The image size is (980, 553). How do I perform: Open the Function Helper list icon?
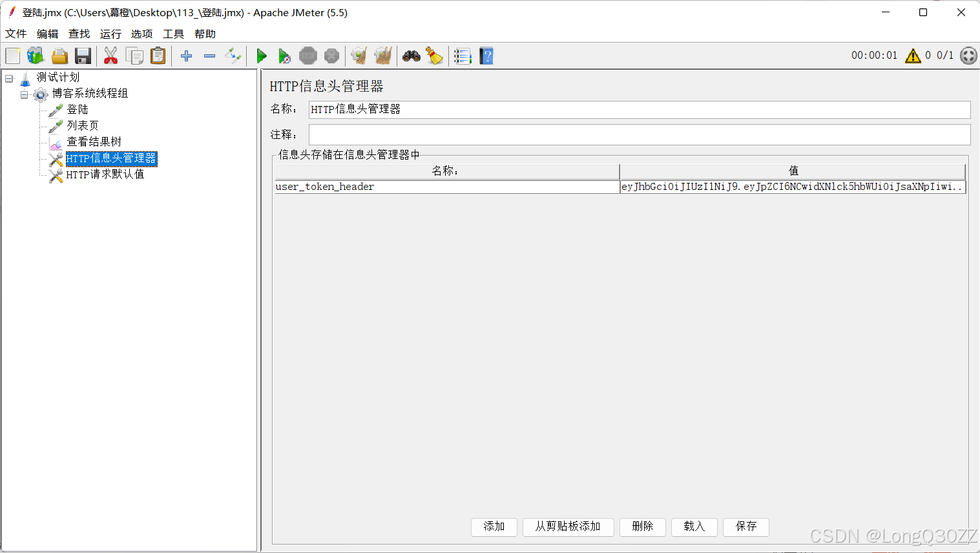[x=463, y=56]
